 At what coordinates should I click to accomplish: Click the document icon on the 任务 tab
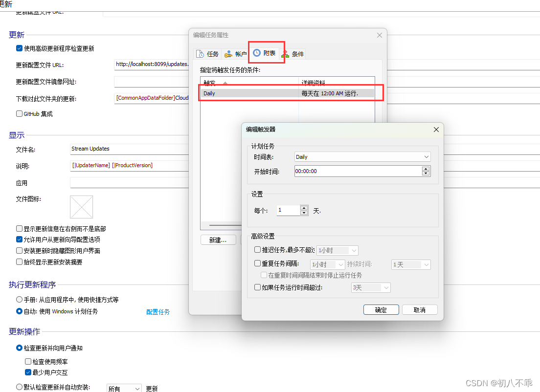coord(199,54)
